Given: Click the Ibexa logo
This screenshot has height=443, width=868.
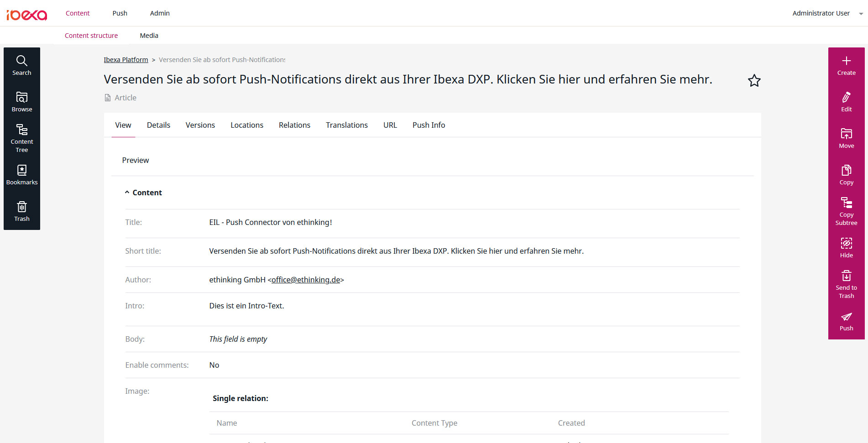Looking at the screenshot, I should (27, 15).
